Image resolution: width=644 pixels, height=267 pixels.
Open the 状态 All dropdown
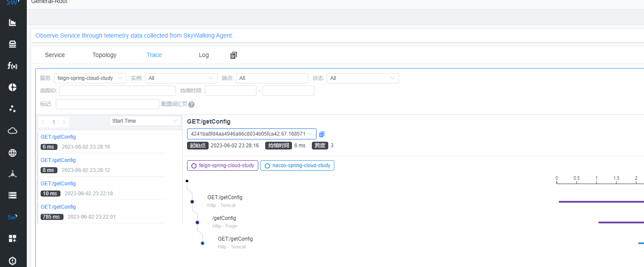[x=362, y=78]
